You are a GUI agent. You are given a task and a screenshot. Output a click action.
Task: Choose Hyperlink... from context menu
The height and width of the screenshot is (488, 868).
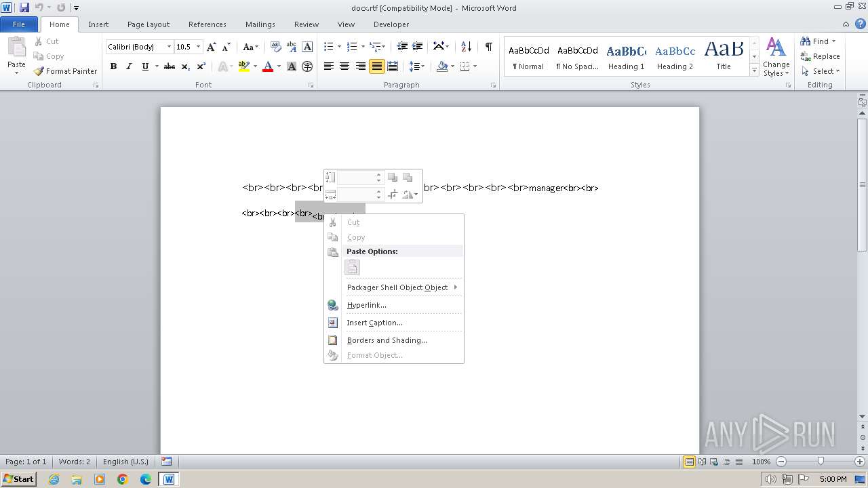(x=394, y=305)
